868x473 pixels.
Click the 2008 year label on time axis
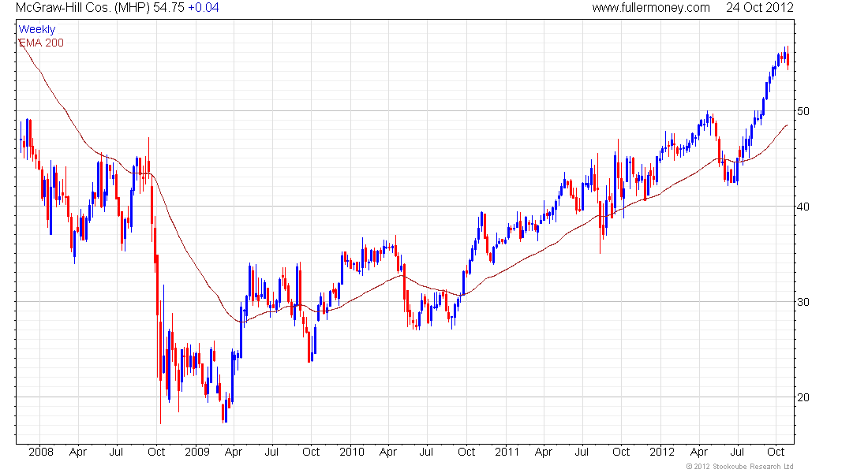pyautogui.click(x=41, y=452)
